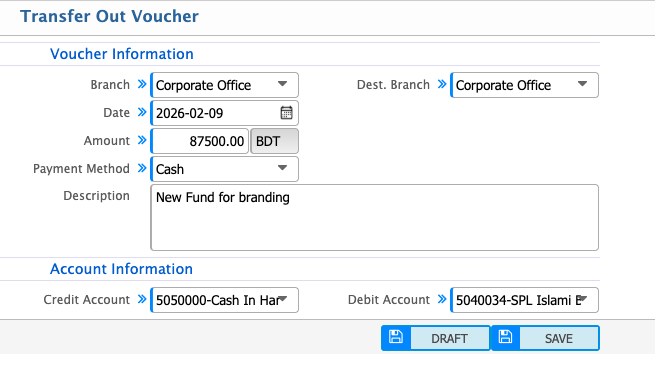Click the Description label
655x365 pixels.
[96, 196]
